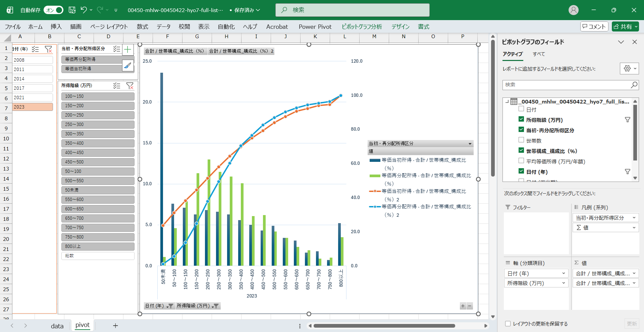Close the ピボットグラフのフィールド pane
The width and height of the screenshot is (644, 332).
[x=634, y=42]
